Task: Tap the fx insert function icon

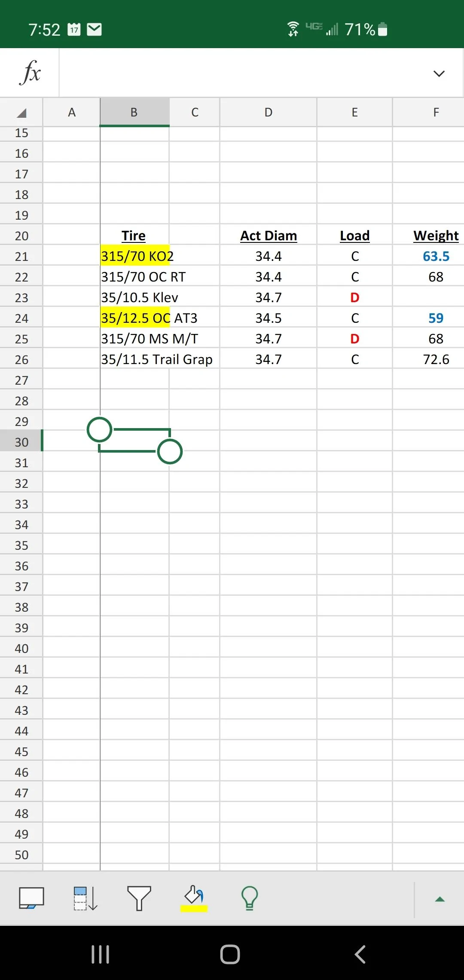Action: 30,72
